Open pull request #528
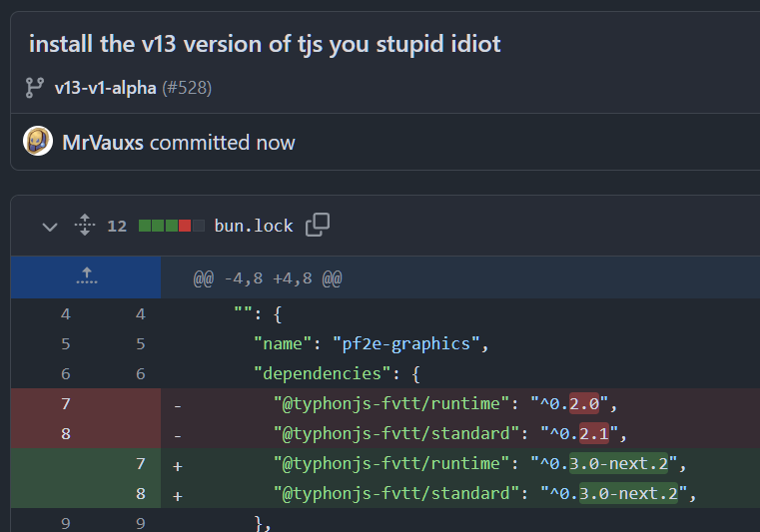Image resolution: width=760 pixels, height=532 pixels. (187, 88)
